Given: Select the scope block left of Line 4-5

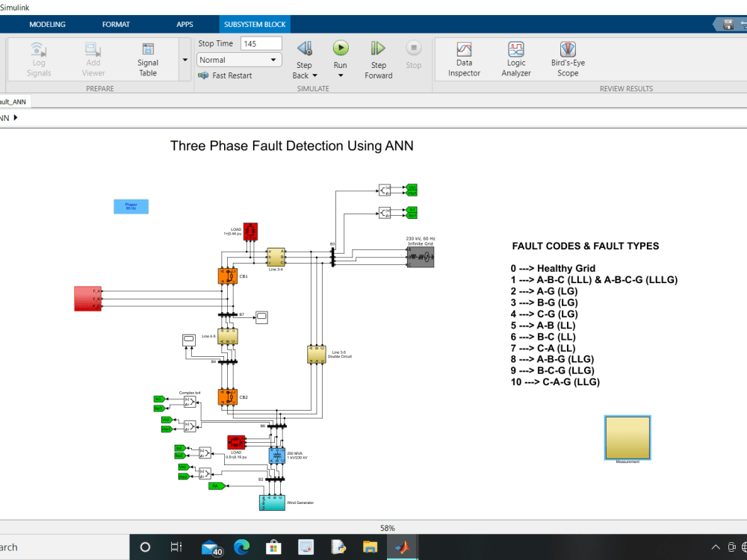Looking at the screenshot, I should (189, 340).
